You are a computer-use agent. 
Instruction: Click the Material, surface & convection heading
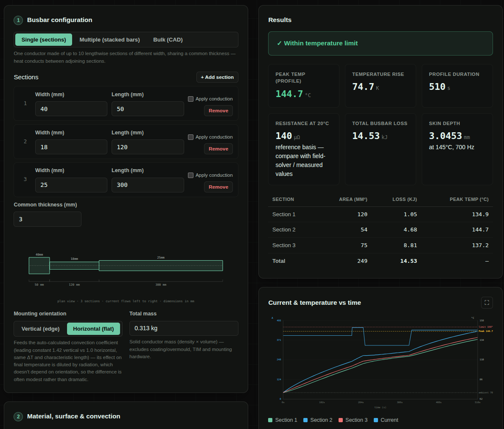pos(74,416)
